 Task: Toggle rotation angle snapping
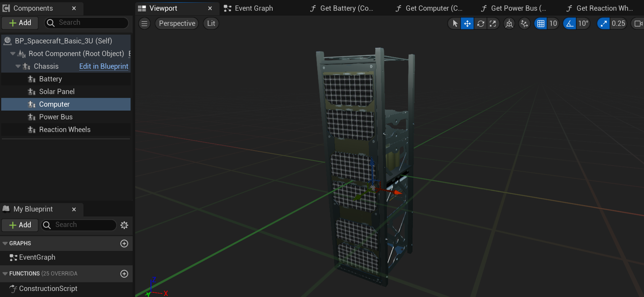point(570,24)
